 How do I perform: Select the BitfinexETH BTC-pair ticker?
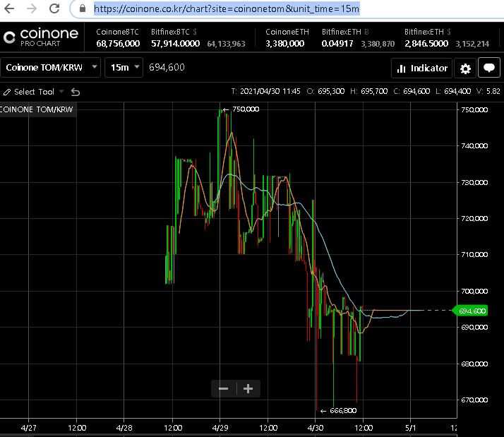tap(358, 37)
